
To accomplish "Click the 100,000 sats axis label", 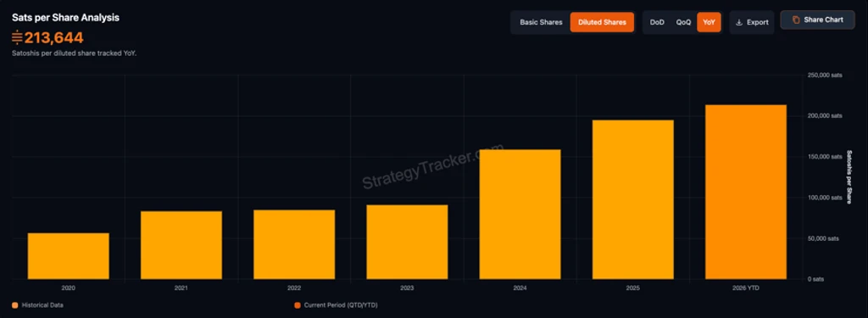I will click(826, 198).
